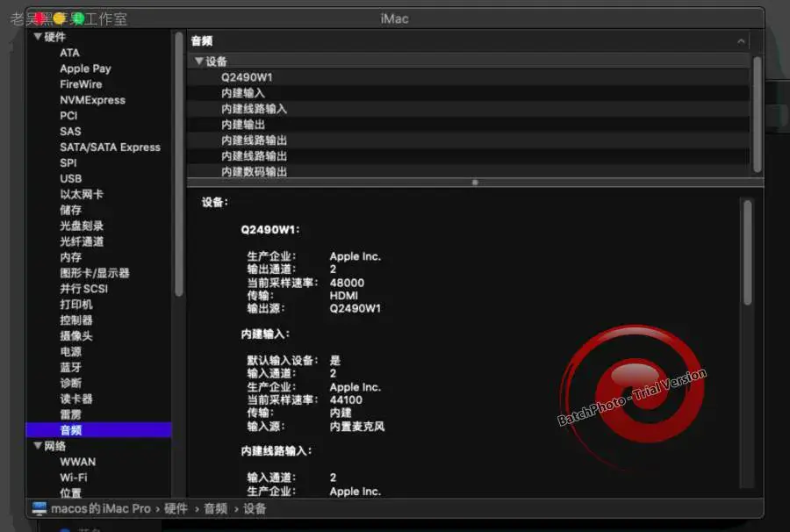Select 打印机 in the sidebar
The width and height of the screenshot is (790, 532).
(x=76, y=305)
